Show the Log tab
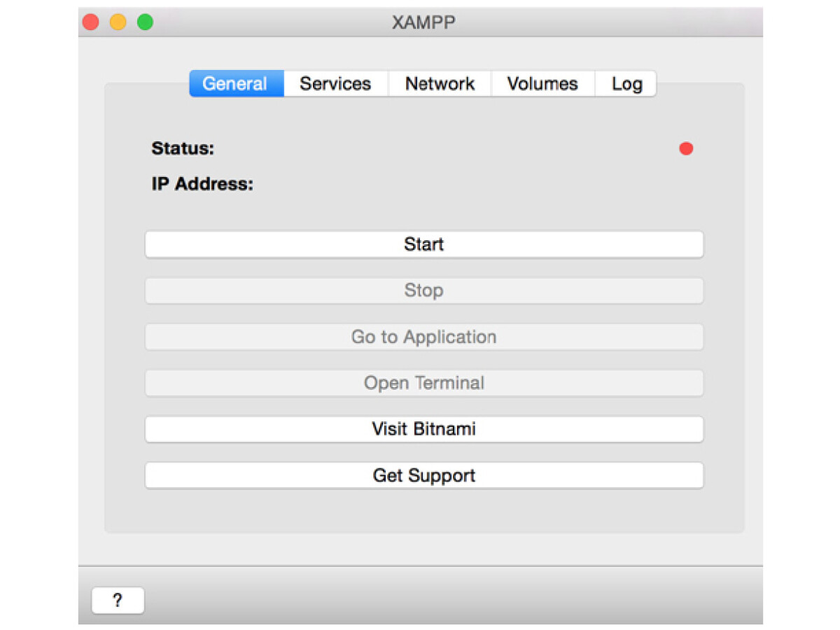This screenshot has height=630, width=840. click(626, 84)
